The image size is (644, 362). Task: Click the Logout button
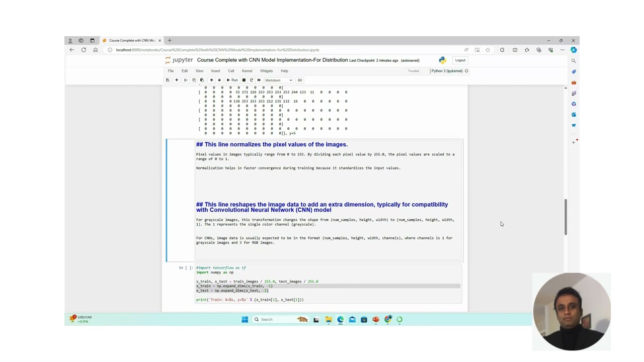(x=460, y=60)
